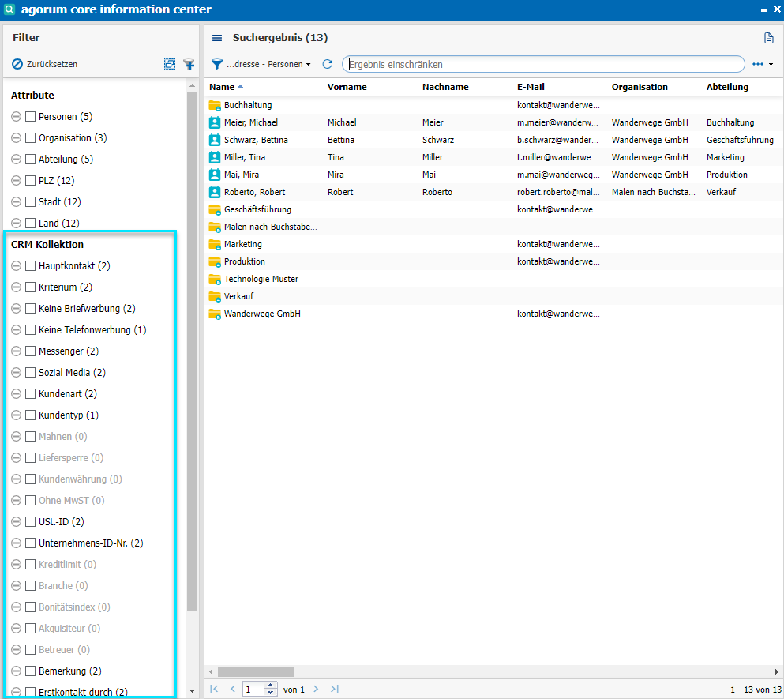Go to last page with pager icon
The height and width of the screenshot is (699, 784).
point(335,689)
